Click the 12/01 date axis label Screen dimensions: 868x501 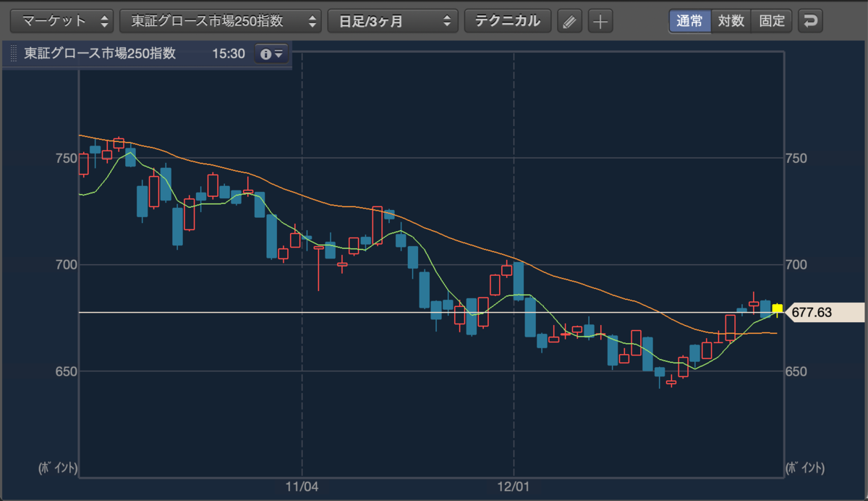[x=514, y=486]
